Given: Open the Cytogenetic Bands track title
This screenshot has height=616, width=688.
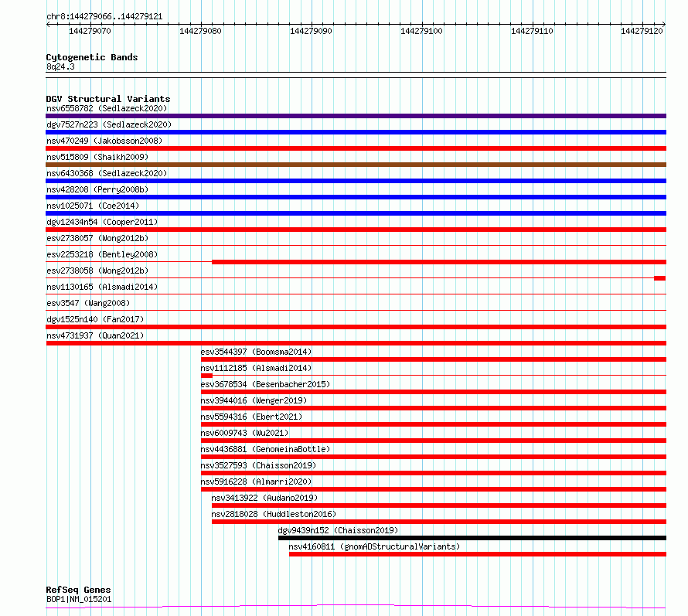Looking at the screenshot, I should pyautogui.click(x=92, y=57).
